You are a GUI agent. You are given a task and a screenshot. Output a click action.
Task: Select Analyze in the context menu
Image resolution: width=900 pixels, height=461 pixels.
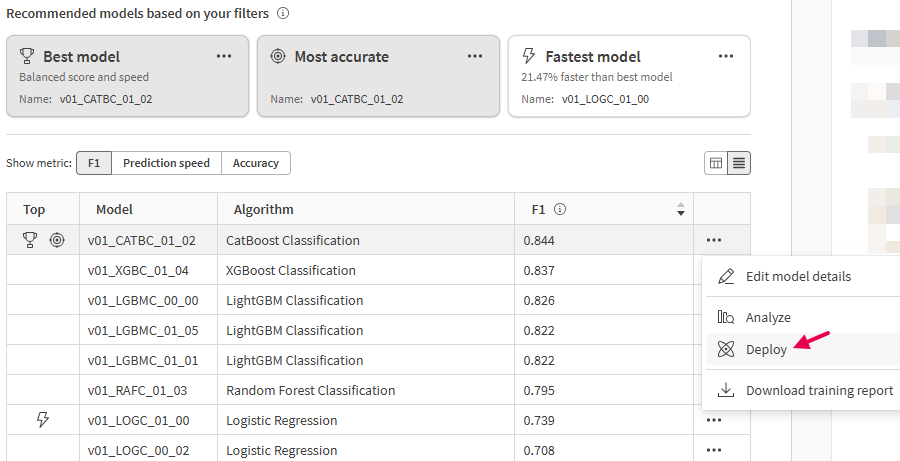coord(767,317)
